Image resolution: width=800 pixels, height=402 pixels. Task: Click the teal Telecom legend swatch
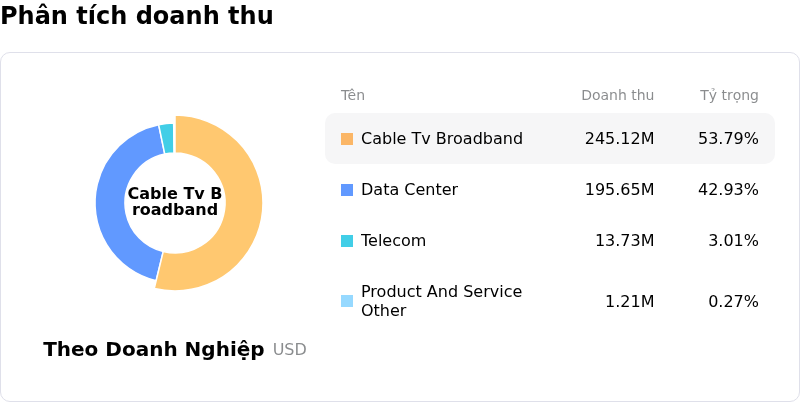pos(347,241)
